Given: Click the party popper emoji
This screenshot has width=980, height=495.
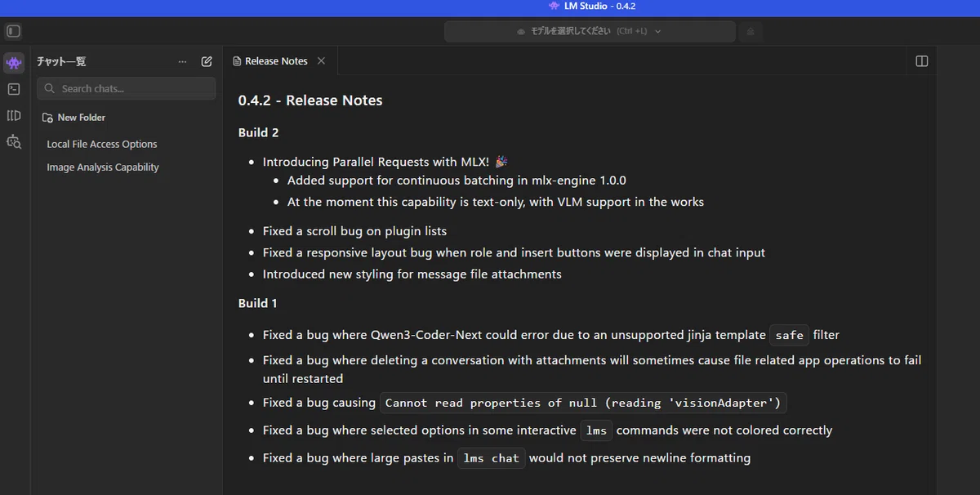Looking at the screenshot, I should pyautogui.click(x=501, y=162).
